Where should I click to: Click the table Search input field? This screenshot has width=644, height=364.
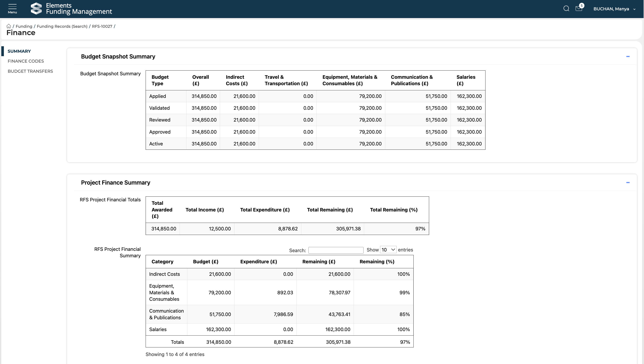coord(336,250)
